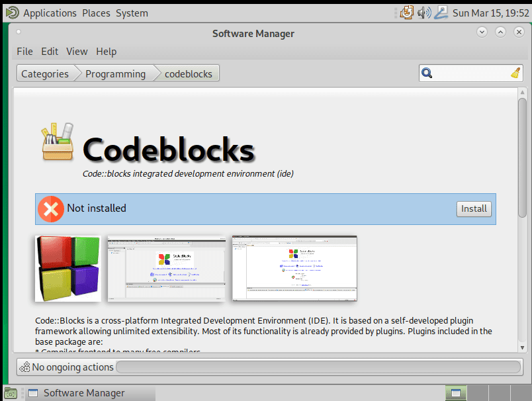This screenshot has height=401, width=532.
Task: Click the No ongoing actions status text
Action: tap(73, 367)
